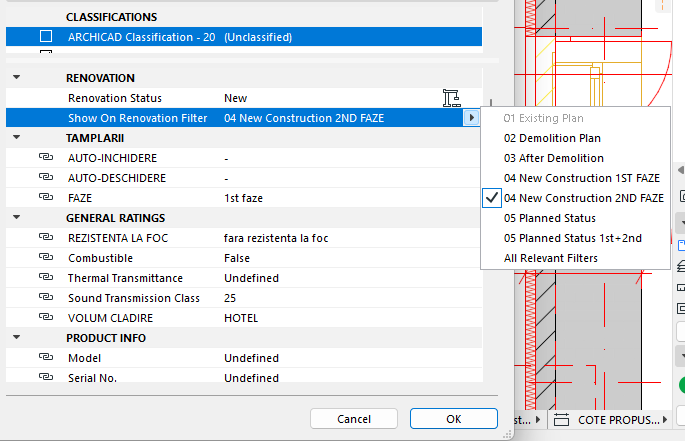685x441 pixels.
Task: Collapse the GENERAL RATINGS group
Action: point(16,218)
